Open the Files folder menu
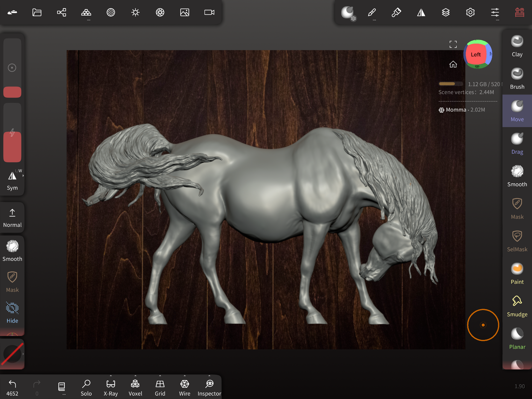Viewport: 532px width, 399px height. coord(37,12)
